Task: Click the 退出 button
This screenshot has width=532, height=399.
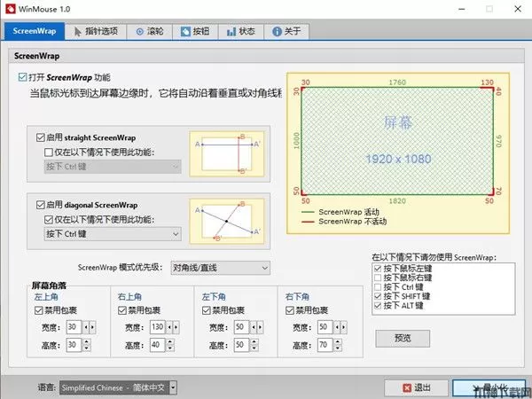Action: click(x=416, y=387)
